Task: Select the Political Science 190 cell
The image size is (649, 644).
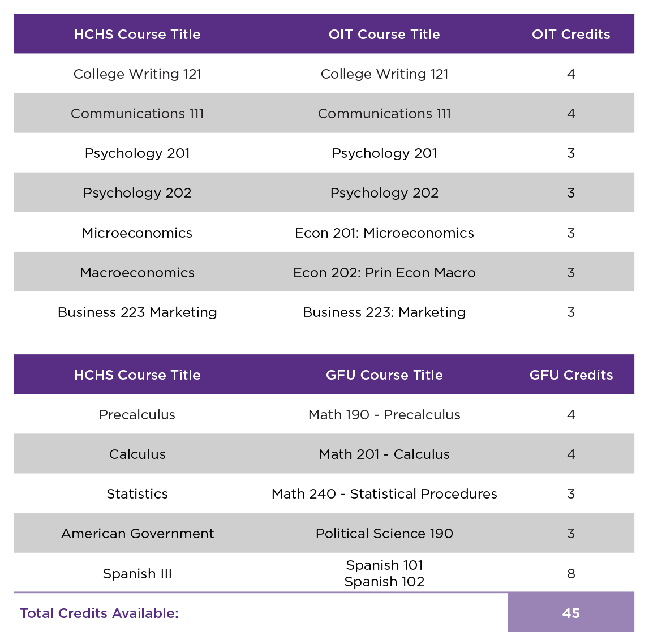Action: (384, 533)
